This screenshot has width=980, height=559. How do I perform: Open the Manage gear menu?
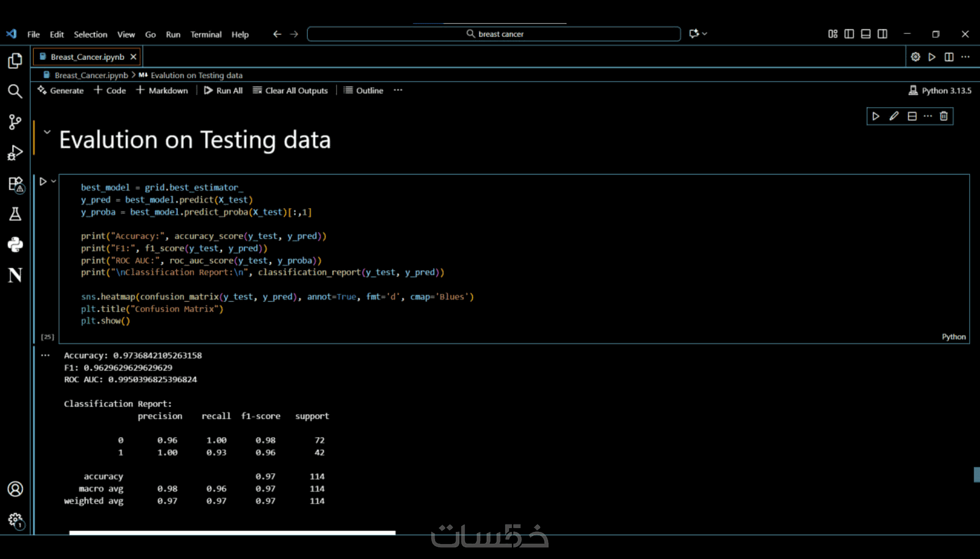[15, 520]
